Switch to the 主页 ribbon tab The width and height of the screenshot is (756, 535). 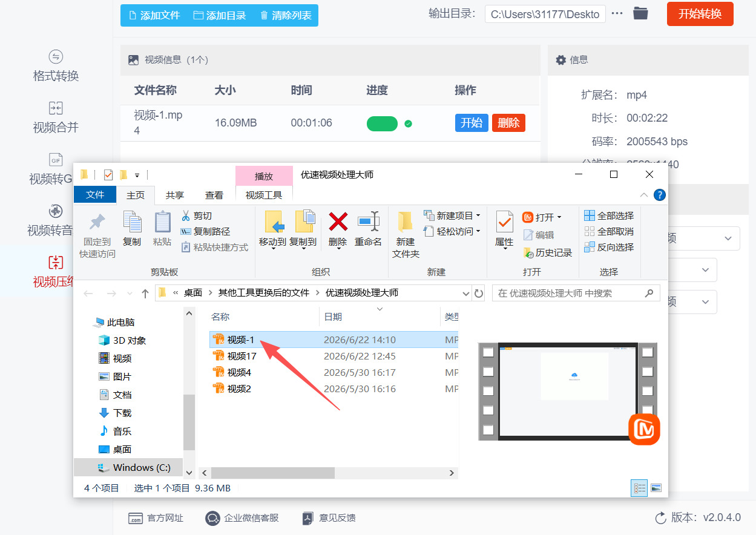click(x=136, y=195)
